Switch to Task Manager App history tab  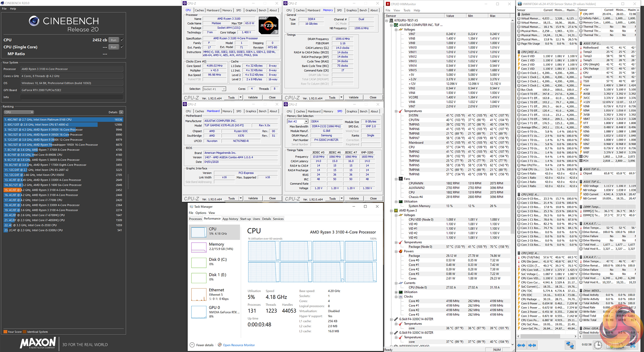tap(230, 219)
